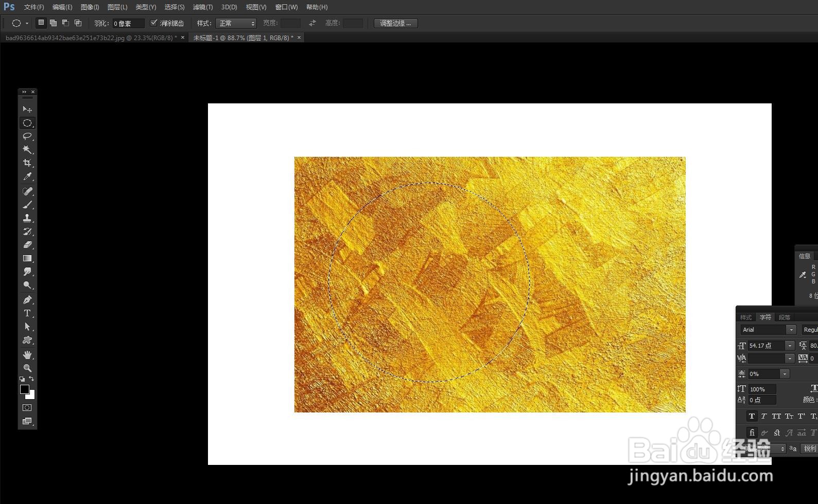
Task: Change the screen mode
Action: (27, 421)
